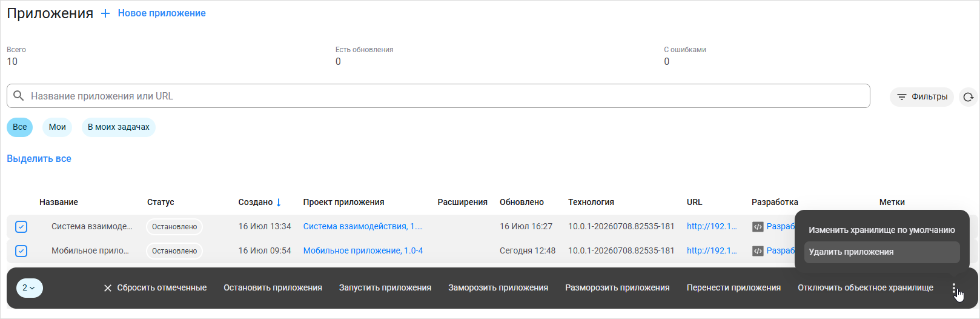Click the 16 Июл 09:54 created date
Screen dimensions: 980x319
click(265, 251)
